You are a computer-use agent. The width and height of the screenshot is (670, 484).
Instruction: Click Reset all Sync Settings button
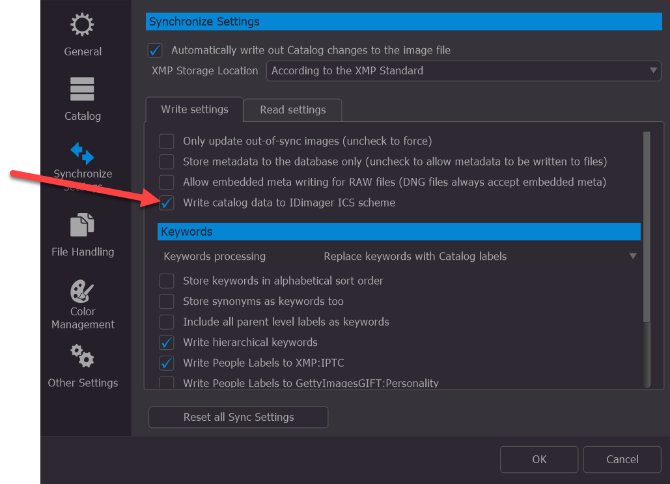[238, 417]
